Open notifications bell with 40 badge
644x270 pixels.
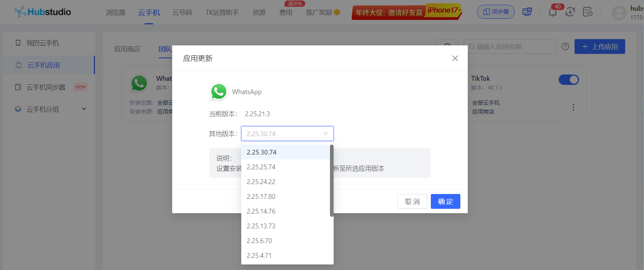(x=553, y=12)
